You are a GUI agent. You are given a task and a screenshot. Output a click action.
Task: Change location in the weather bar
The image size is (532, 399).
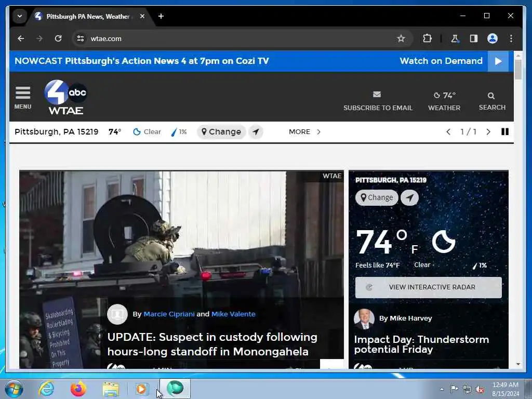pos(221,131)
